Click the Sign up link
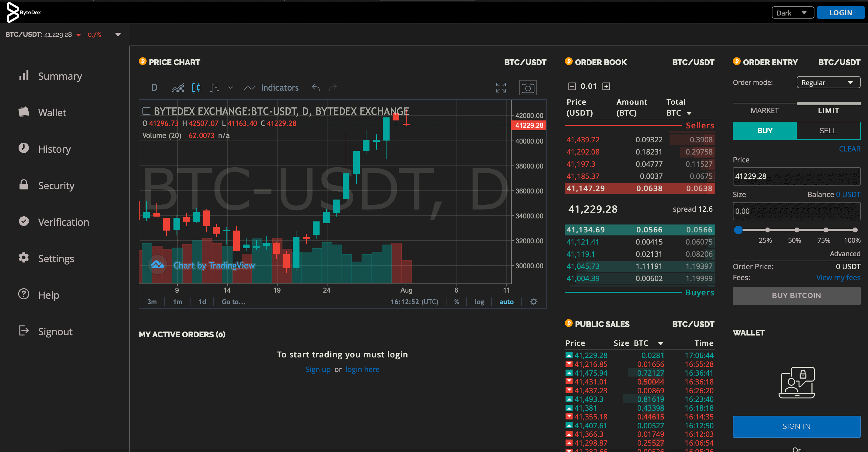Image resolution: width=868 pixels, height=452 pixels. click(318, 370)
